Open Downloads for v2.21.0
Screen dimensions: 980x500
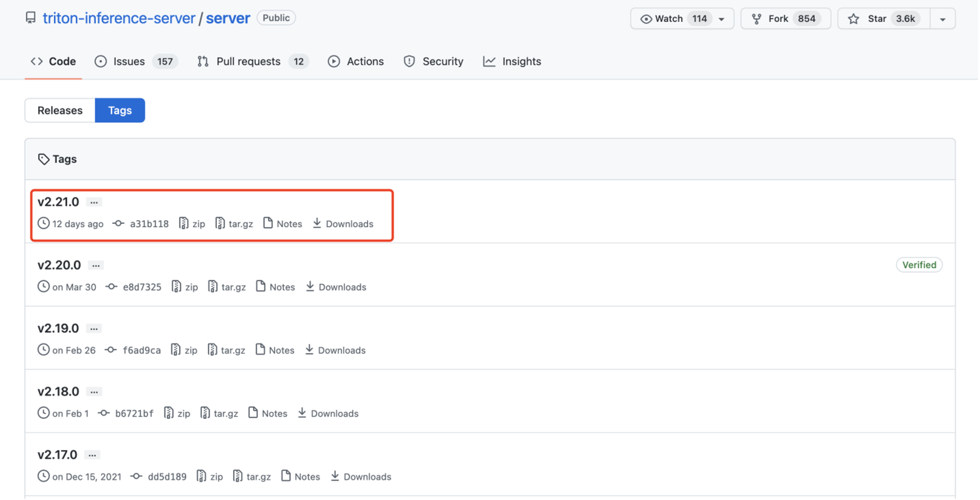coord(343,224)
